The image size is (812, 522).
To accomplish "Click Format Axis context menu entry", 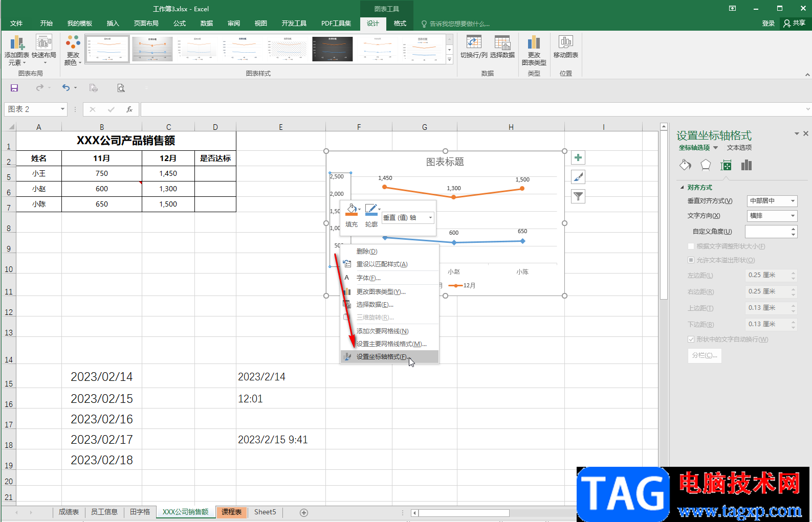I will [x=389, y=357].
